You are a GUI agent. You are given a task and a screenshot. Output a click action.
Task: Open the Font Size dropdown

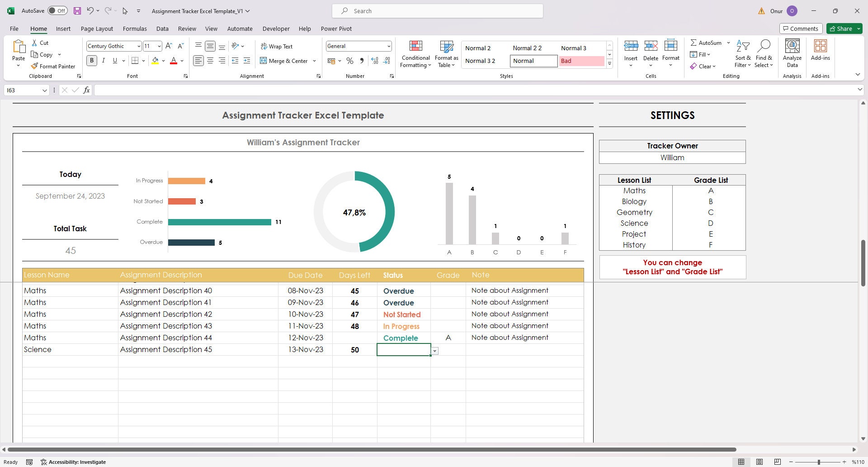tap(158, 46)
